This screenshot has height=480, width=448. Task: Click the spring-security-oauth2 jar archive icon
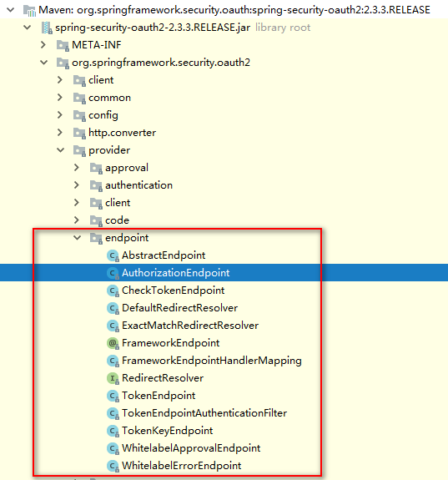tap(47, 28)
